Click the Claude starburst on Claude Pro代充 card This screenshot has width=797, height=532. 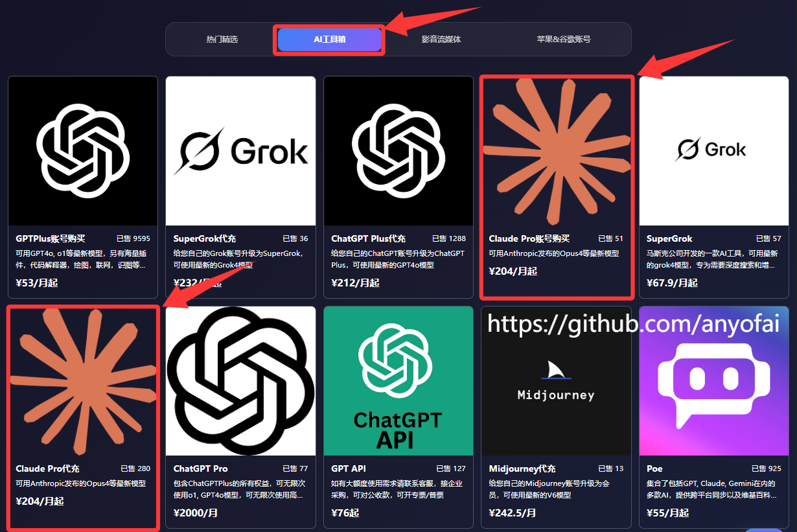83,381
